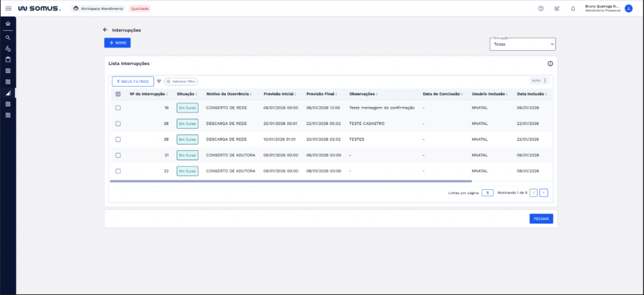644x295 pixels.
Task: Click the notifications bell icon
Action: (573, 9)
